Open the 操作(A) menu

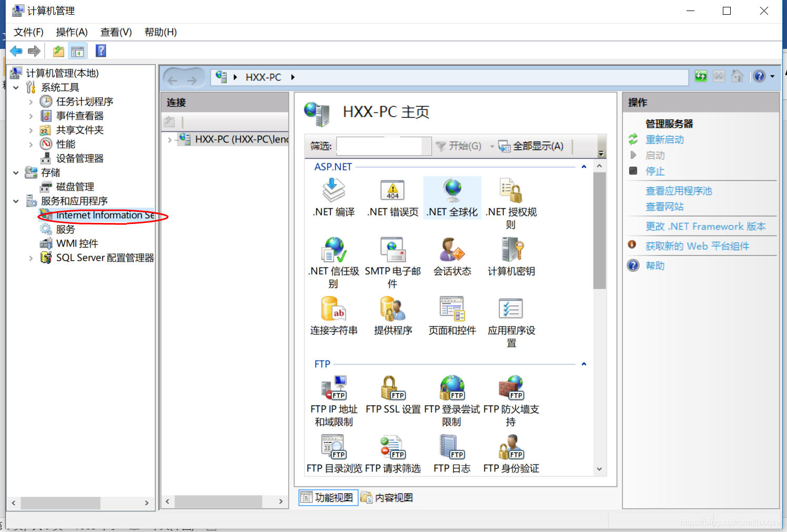tap(72, 32)
